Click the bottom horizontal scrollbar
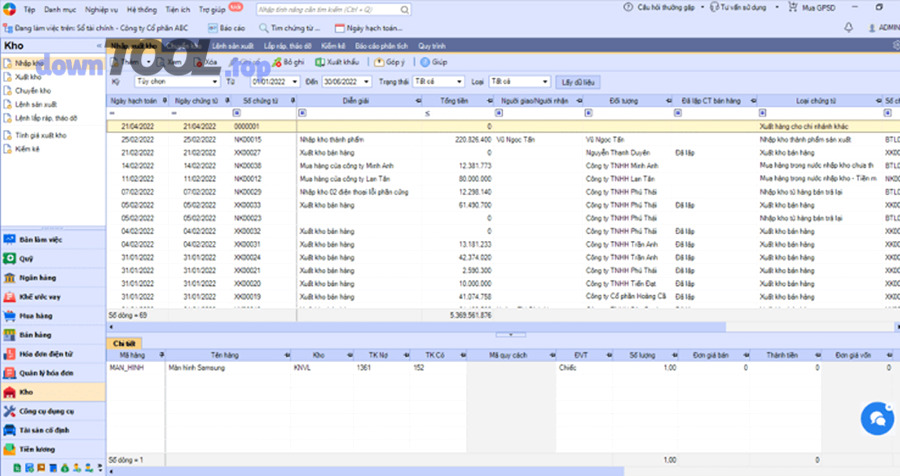 pos(360,470)
